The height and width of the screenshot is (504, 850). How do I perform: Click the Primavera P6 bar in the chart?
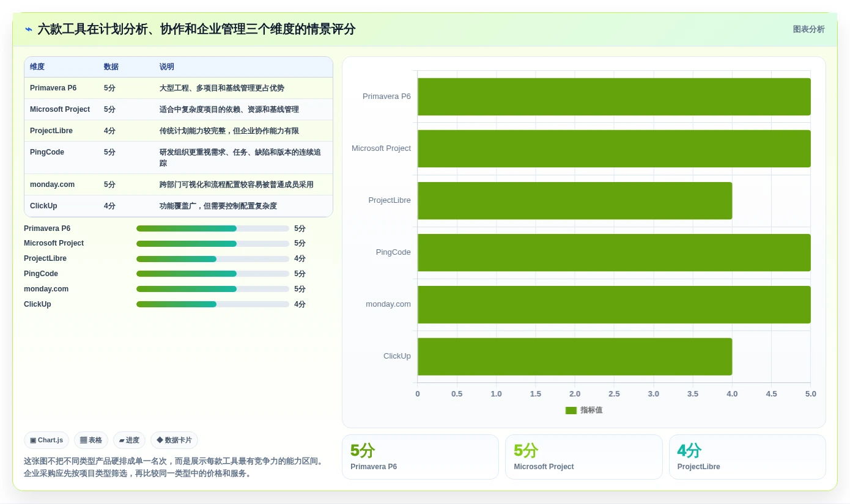click(x=614, y=97)
